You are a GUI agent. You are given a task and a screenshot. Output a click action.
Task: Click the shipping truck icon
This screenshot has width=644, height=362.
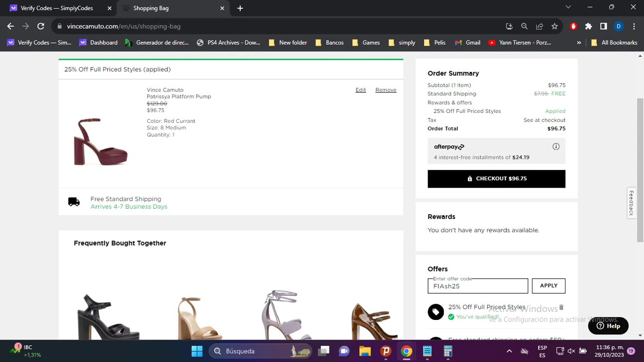[x=74, y=202]
